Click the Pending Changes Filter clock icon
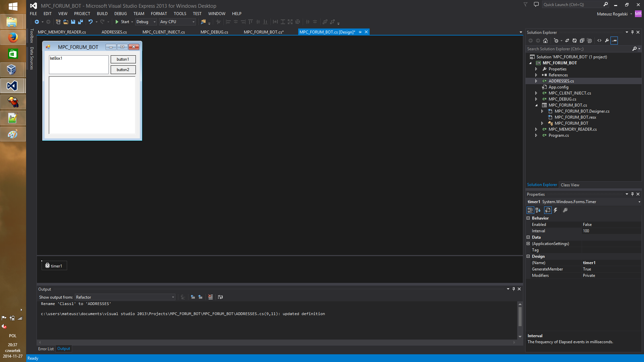The width and height of the screenshot is (644, 362). click(x=556, y=41)
